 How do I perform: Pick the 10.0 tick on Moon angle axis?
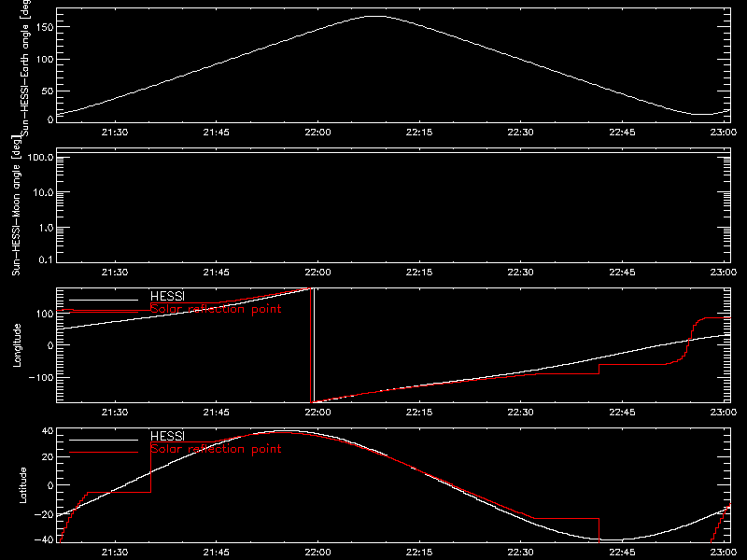click(x=43, y=192)
